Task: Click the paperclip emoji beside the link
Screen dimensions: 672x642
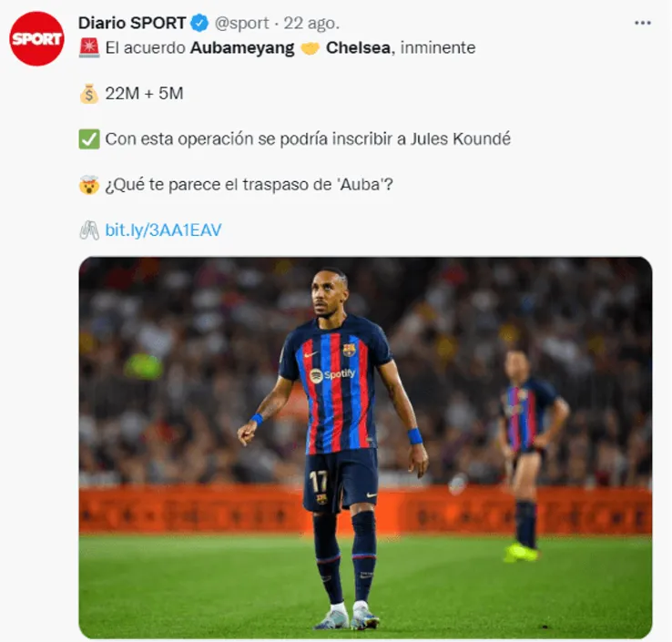Action: tap(89, 230)
